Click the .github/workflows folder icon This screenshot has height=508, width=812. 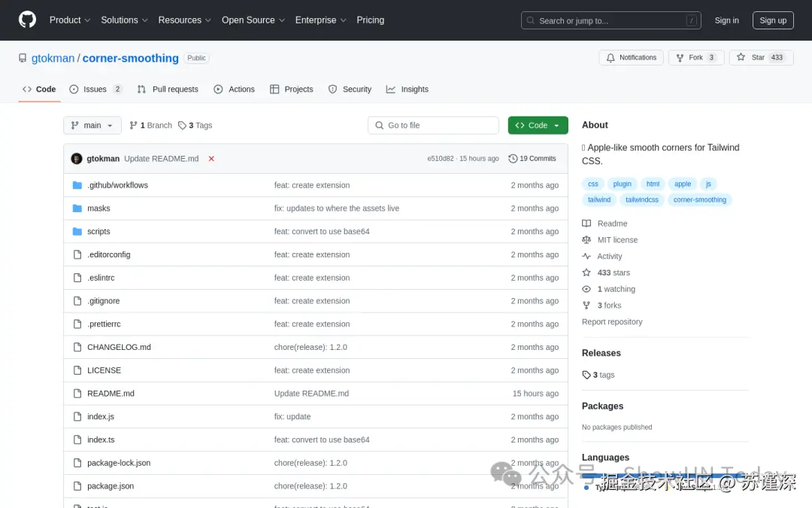click(x=77, y=185)
